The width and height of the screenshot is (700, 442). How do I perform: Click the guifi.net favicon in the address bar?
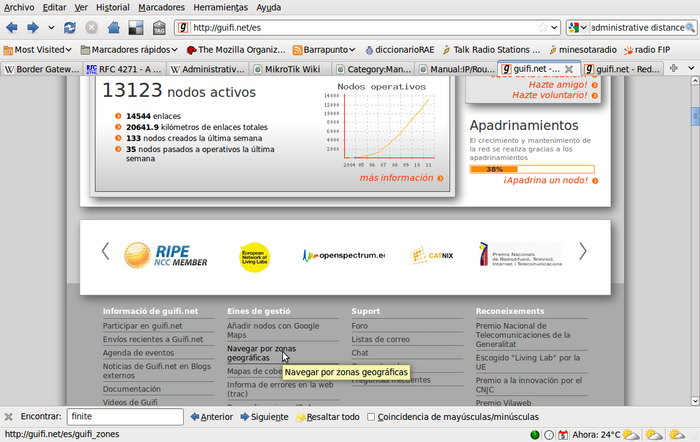183,28
